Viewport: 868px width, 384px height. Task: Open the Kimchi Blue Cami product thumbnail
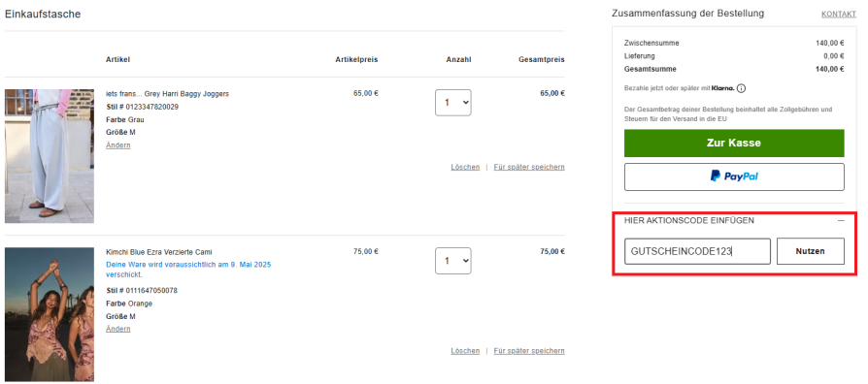pyautogui.click(x=50, y=314)
